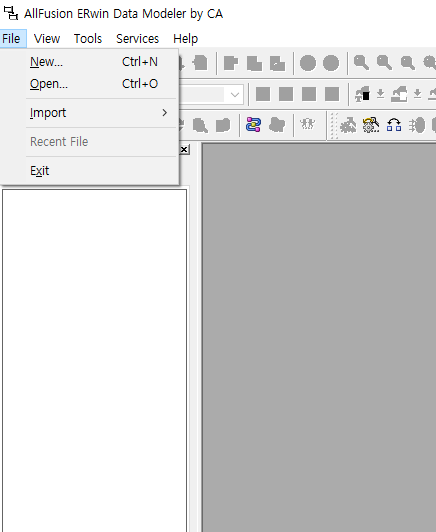Close the left explorer panel with X
The height and width of the screenshot is (532, 436).
tap(184, 149)
